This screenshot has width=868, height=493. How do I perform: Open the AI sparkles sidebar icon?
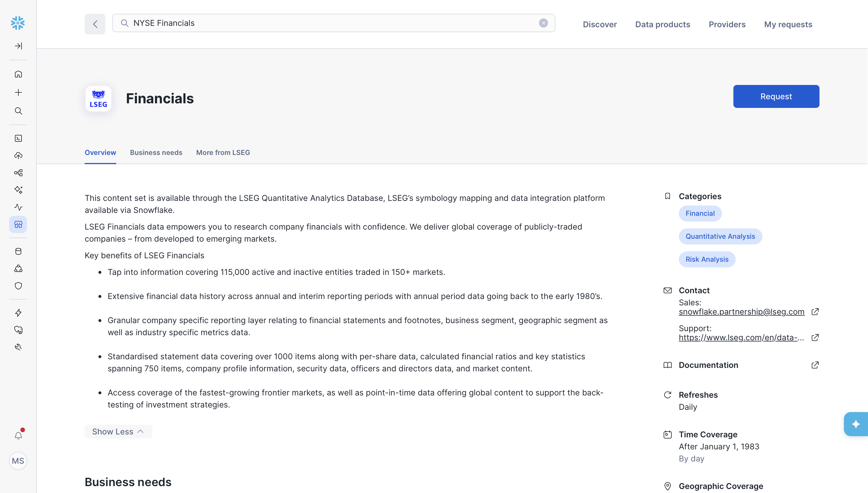click(18, 190)
